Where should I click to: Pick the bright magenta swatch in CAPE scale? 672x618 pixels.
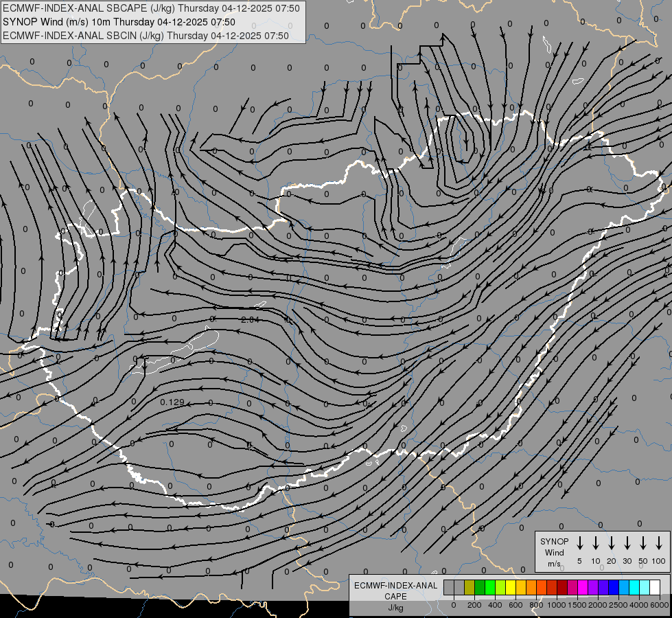(583, 588)
